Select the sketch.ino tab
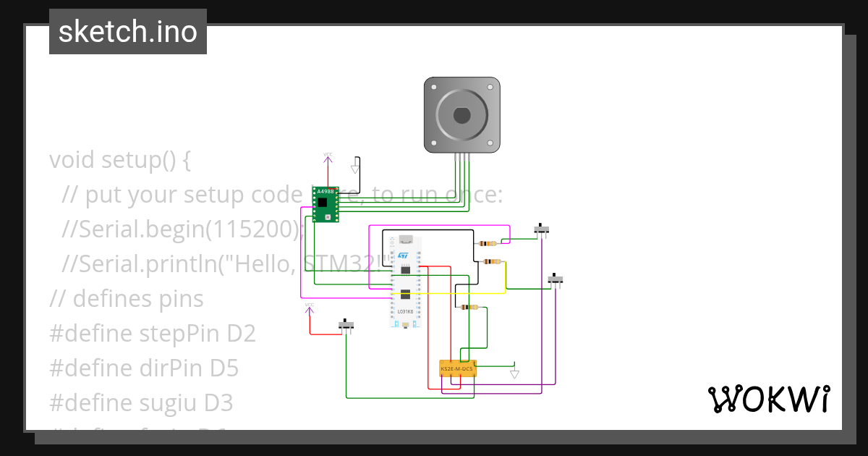 coord(127,31)
